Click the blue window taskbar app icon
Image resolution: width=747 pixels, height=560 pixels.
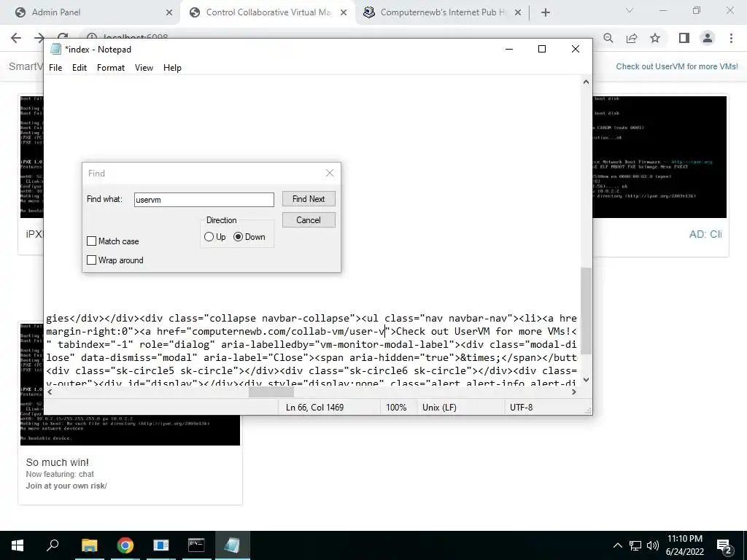point(161,545)
